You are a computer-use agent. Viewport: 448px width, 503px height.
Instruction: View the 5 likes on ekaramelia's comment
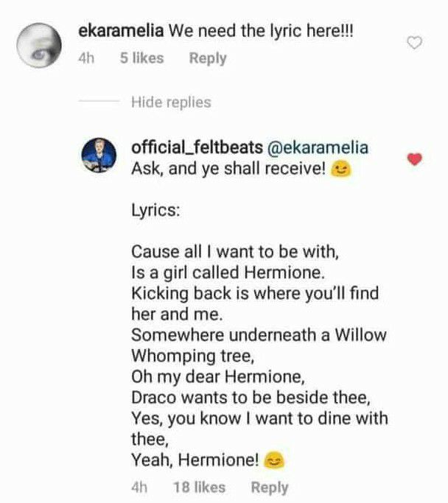(142, 58)
